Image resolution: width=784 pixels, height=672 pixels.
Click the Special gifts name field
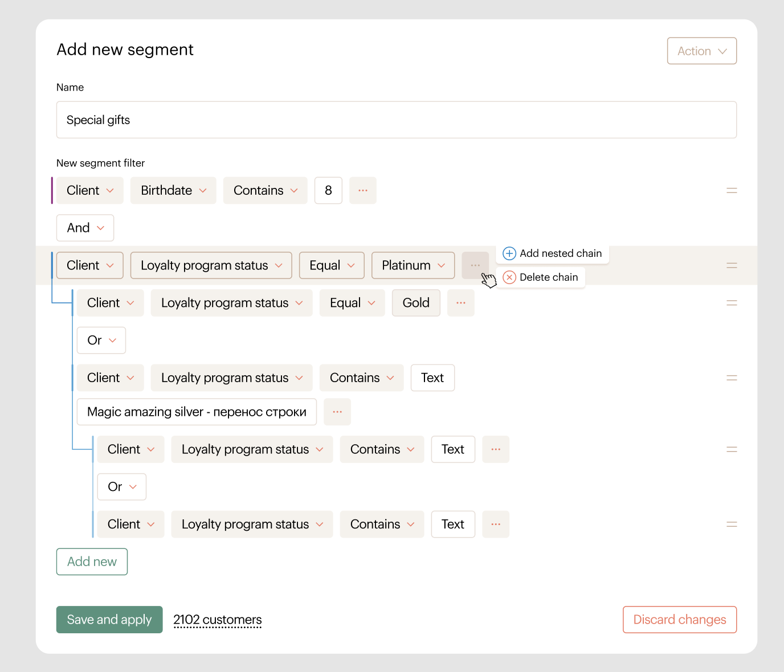(396, 120)
